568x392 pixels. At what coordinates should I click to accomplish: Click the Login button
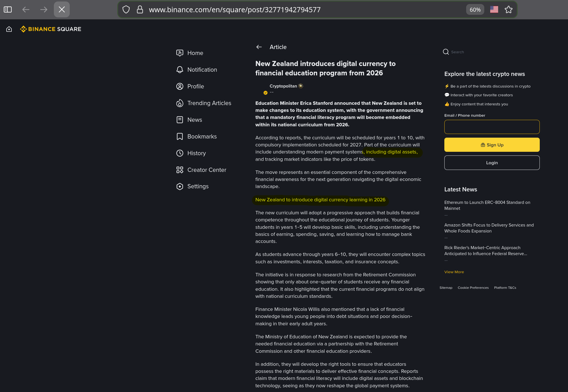coord(492,163)
